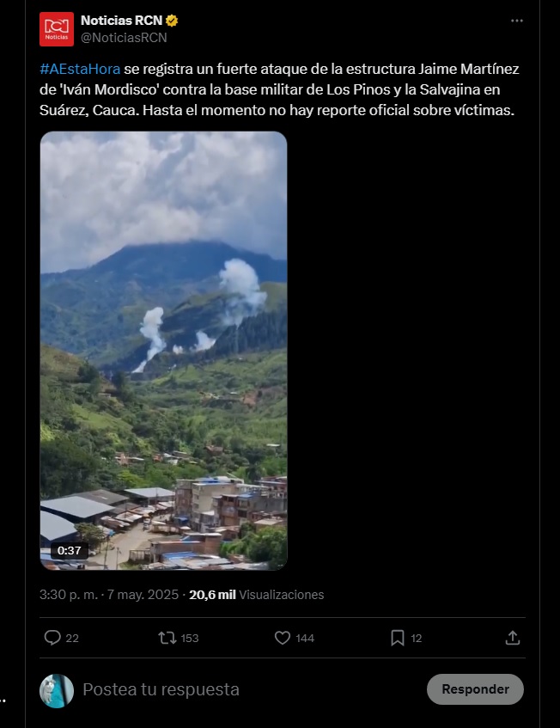560x728 pixels.
Task: Repost the tweet with the retweet icon
Action: coord(167,638)
